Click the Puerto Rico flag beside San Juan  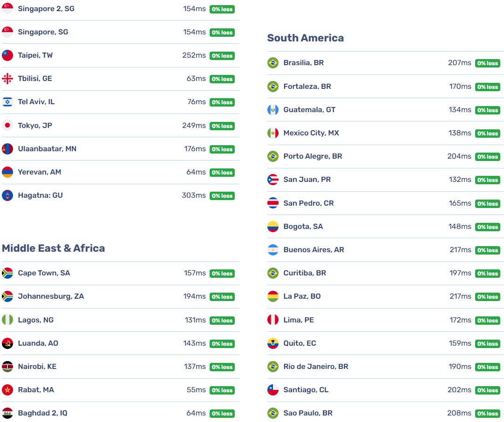click(x=273, y=180)
